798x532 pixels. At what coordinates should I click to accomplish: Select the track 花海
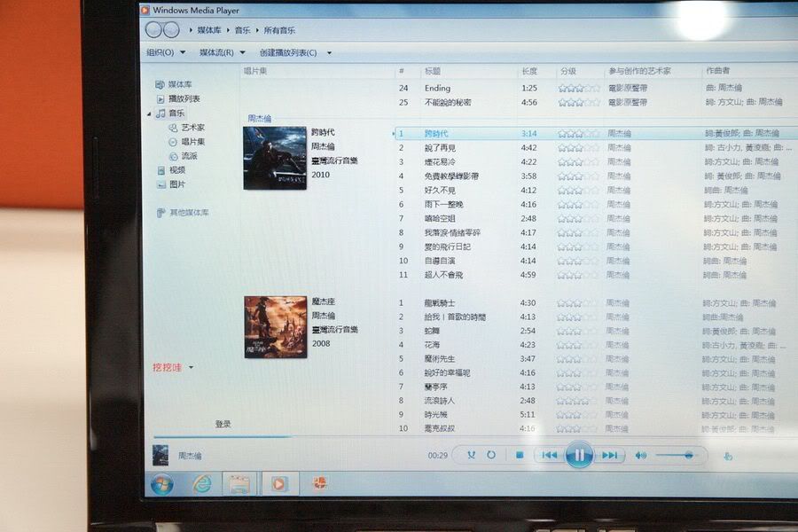click(432, 345)
